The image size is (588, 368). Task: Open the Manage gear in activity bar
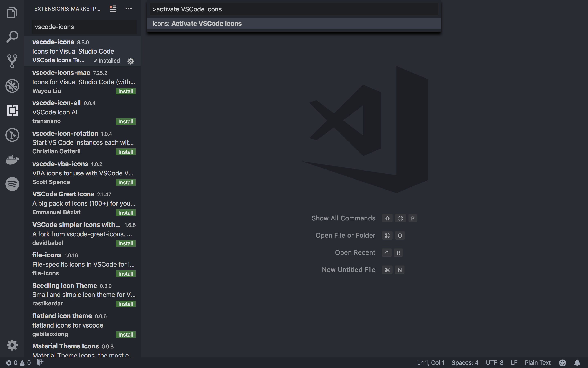point(12,345)
